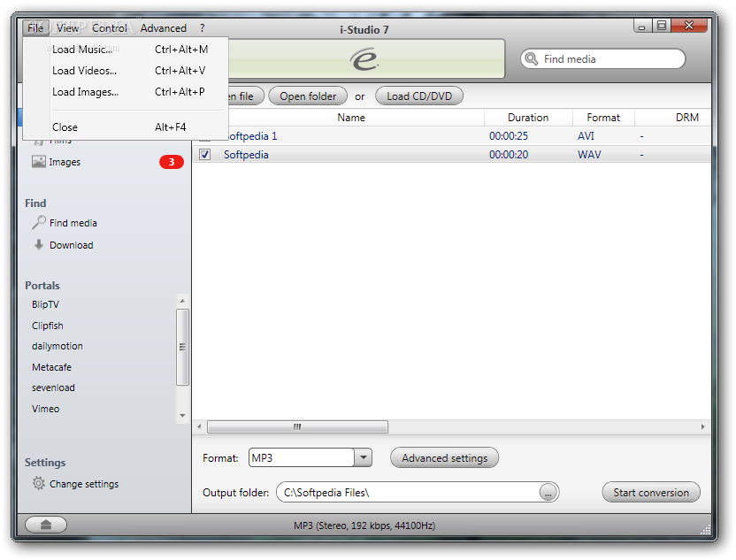Open the Clipfish portal

(48, 326)
